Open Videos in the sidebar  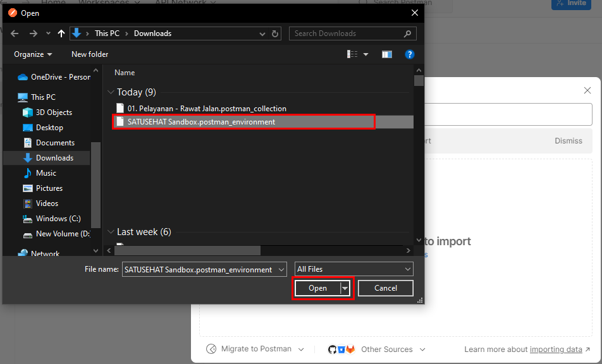pos(40,203)
